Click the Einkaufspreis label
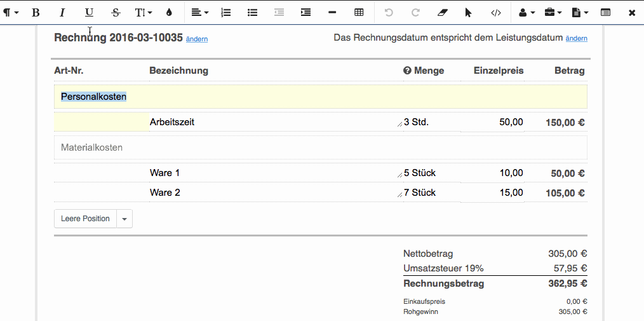The width and height of the screenshot is (644, 321). point(424,302)
